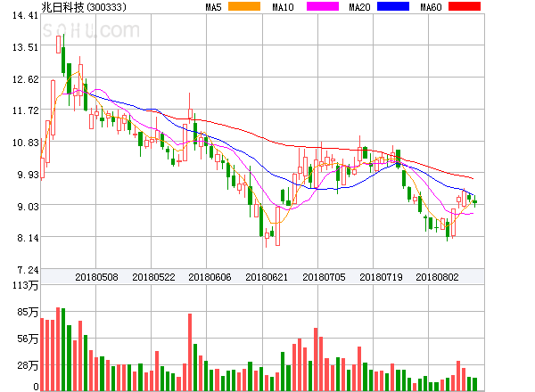535x392 pixels.
Task: Click the 56万 volume axis label
Action: pos(28,339)
